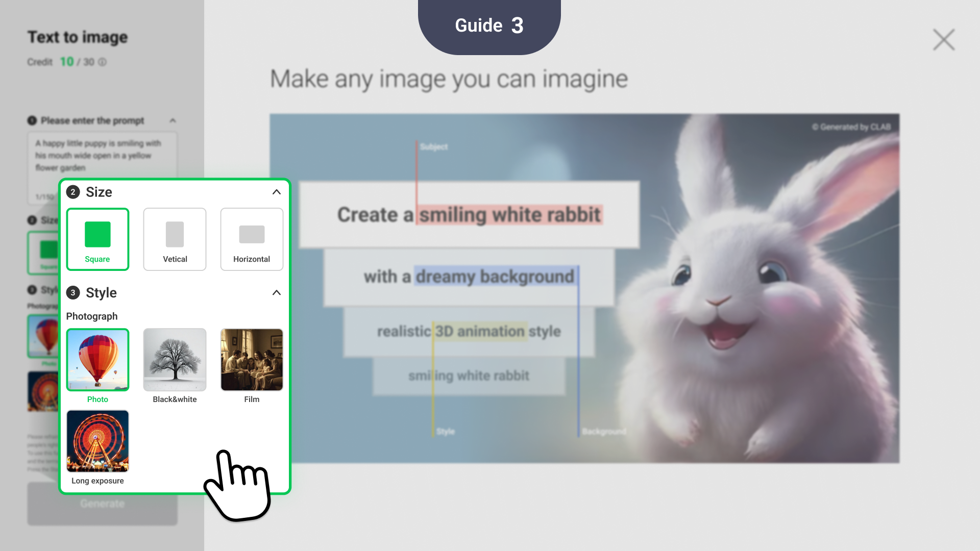Click the Guide 3 header tab

(x=489, y=26)
